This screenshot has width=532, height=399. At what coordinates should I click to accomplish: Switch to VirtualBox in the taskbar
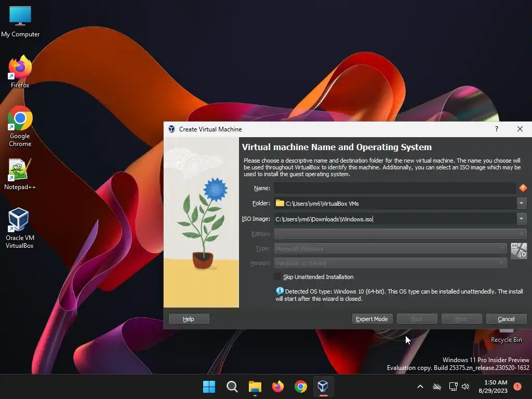click(x=323, y=387)
